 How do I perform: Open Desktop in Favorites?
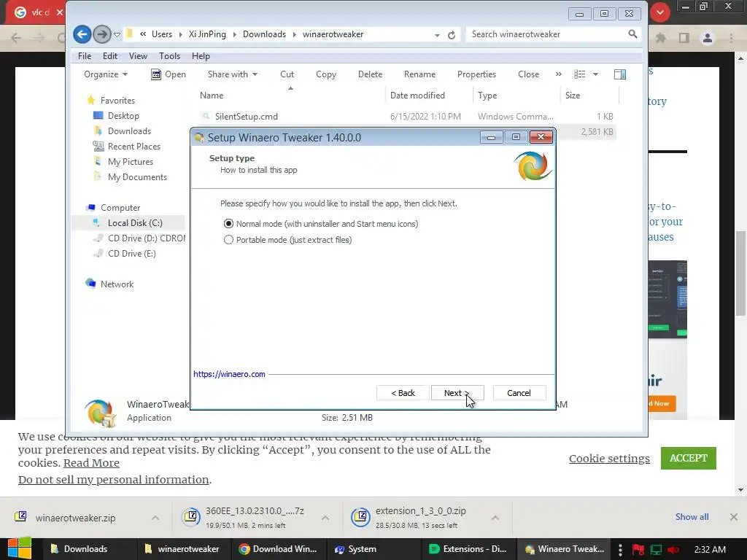[123, 116]
